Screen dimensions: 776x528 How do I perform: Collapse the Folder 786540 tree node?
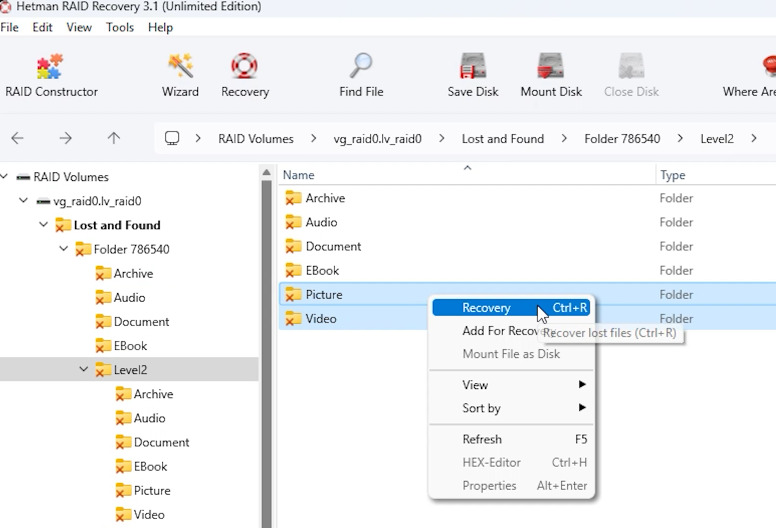point(63,249)
